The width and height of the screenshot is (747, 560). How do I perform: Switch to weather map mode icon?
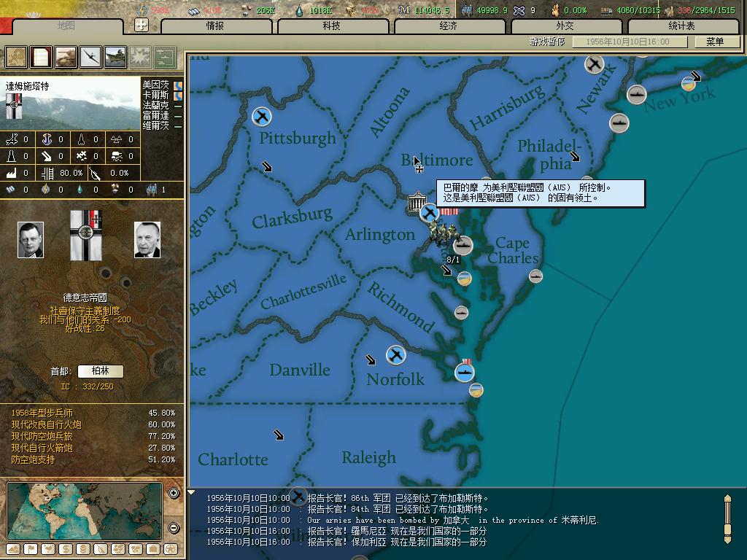pos(48,550)
